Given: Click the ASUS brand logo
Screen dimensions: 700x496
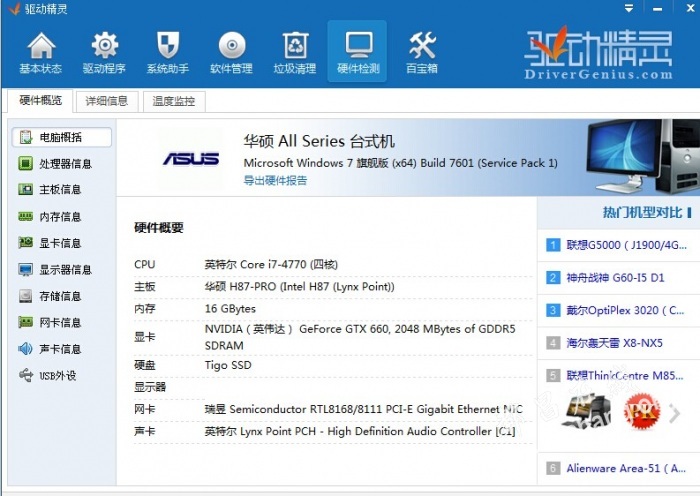Looking at the screenshot, I should pos(191,158).
